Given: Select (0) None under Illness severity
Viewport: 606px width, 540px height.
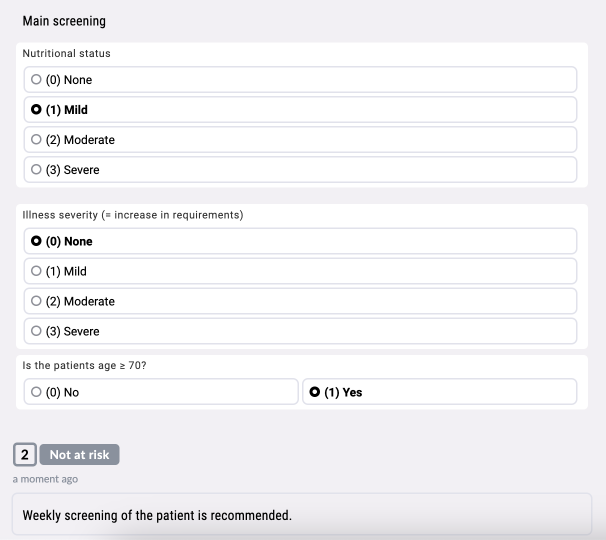Looking at the screenshot, I should pos(300,241).
